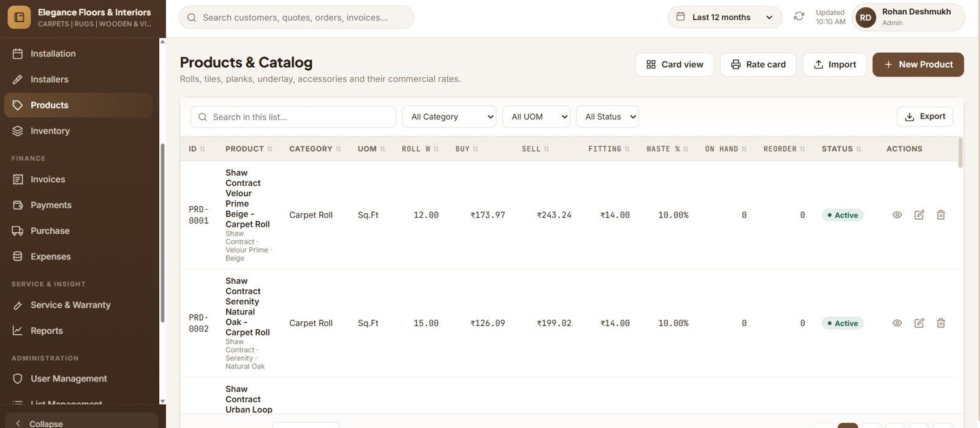Screen dimensions: 980x428
Task: Sort by Status column
Action: [842, 149]
